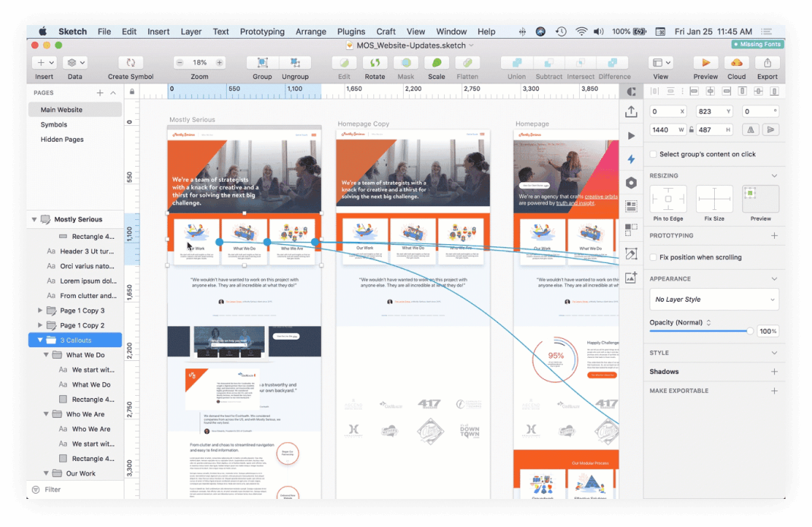This screenshot has width=812, height=527.
Task: Select the Symbols page
Action: click(x=75, y=125)
